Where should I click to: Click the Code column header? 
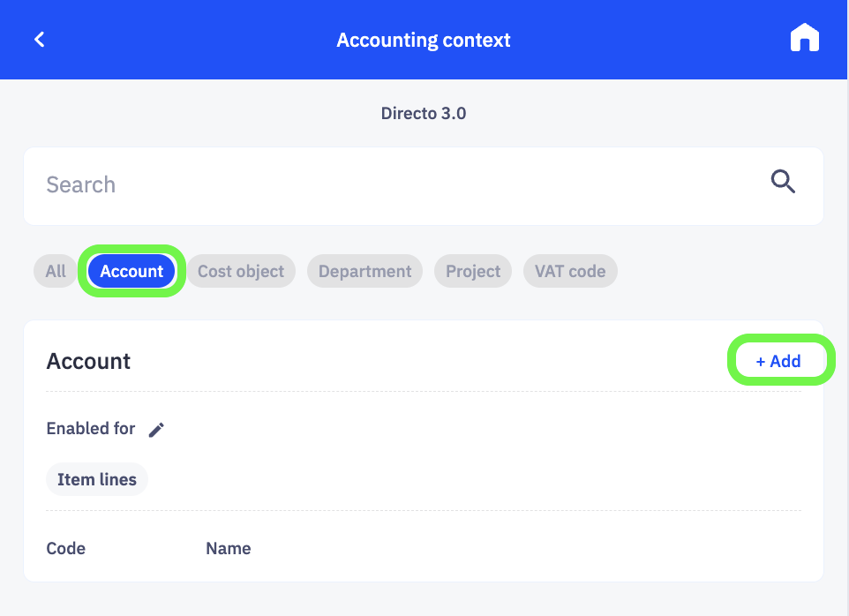65,548
